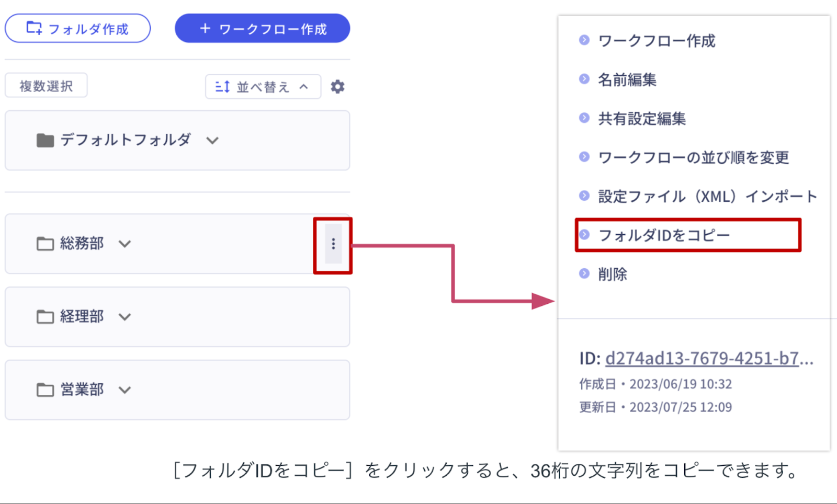The height and width of the screenshot is (504, 837).
Task: Click the sort arrows icon in 並べ替え
Action: pyautogui.click(x=222, y=87)
